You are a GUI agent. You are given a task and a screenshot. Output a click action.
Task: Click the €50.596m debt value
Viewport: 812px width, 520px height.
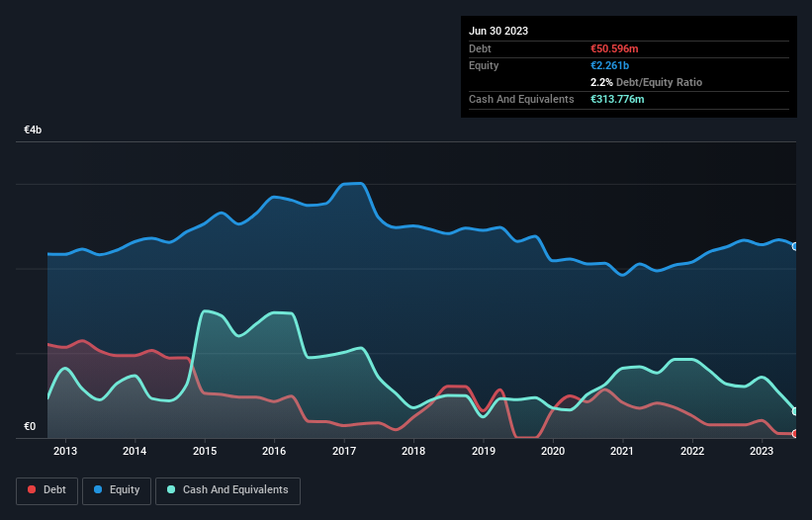tap(614, 48)
